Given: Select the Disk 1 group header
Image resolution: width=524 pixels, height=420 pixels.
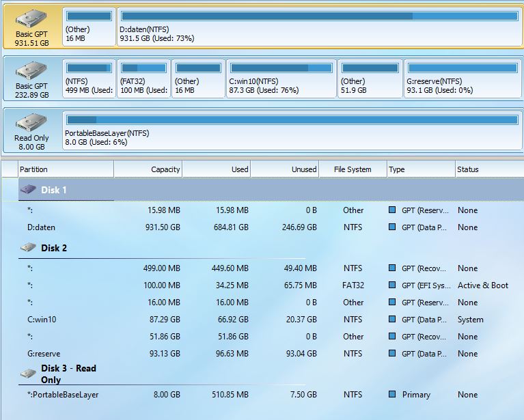Looking at the screenshot, I should pos(271,190).
